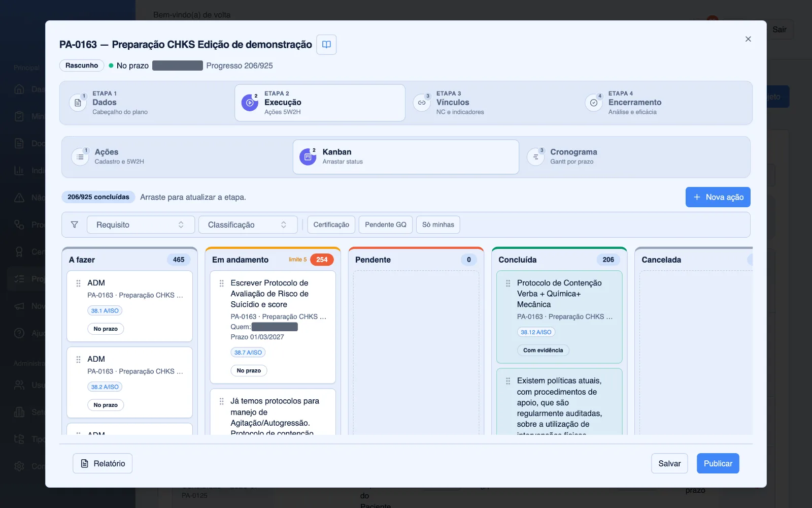Image resolution: width=812 pixels, height=508 pixels.
Task: Open the Relatório report
Action: coord(103,463)
